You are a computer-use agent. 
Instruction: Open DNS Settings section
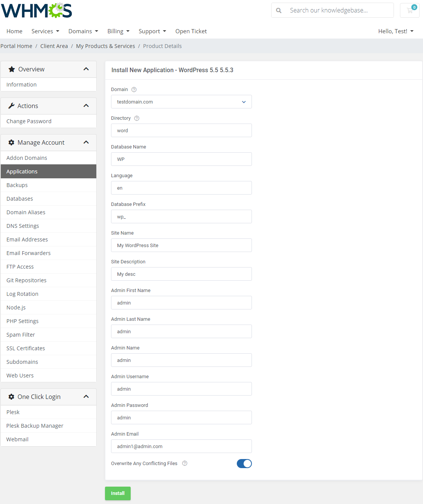coord(48,226)
